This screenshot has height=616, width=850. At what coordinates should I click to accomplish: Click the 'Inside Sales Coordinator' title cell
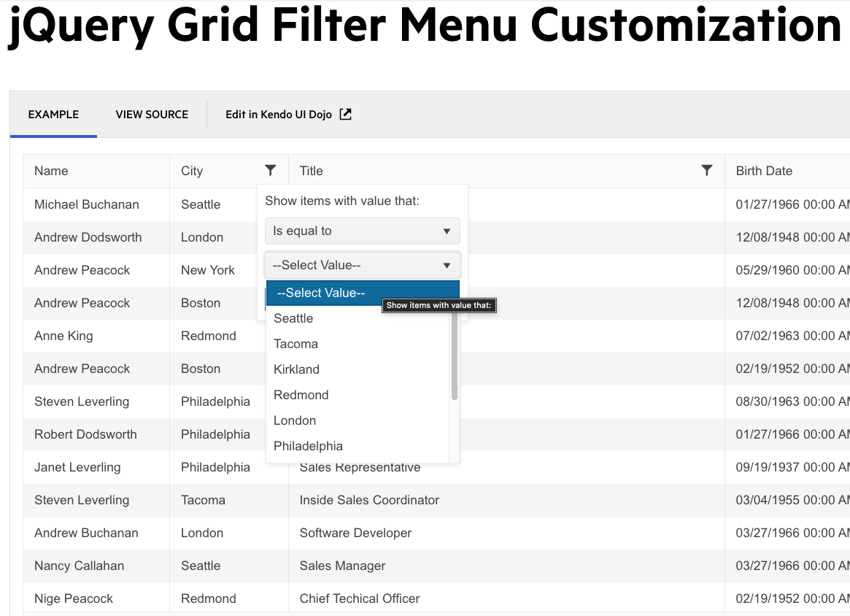coord(506,500)
